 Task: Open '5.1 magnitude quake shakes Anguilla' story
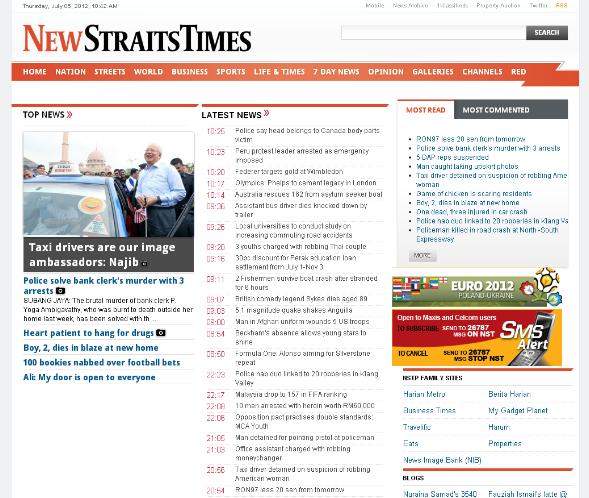coord(293,310)
